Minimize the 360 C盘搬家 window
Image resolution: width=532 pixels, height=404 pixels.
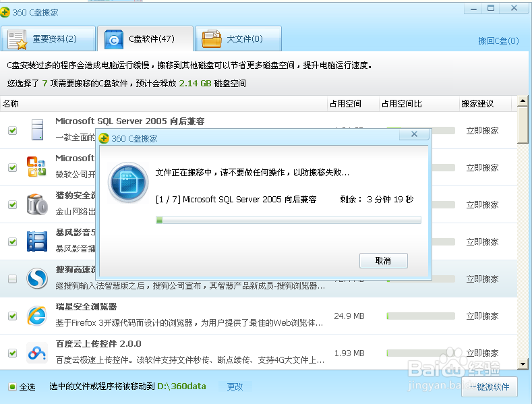click(473, 9)
